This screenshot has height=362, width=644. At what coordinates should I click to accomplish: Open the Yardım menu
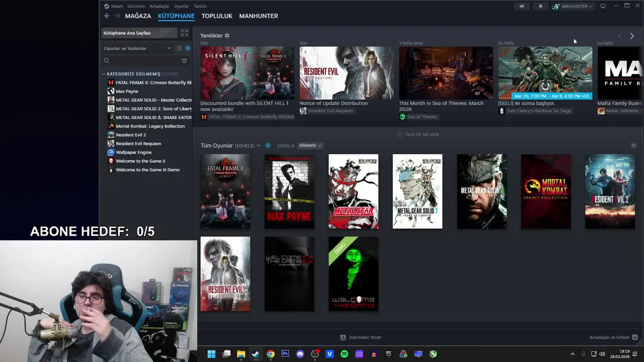200,6
